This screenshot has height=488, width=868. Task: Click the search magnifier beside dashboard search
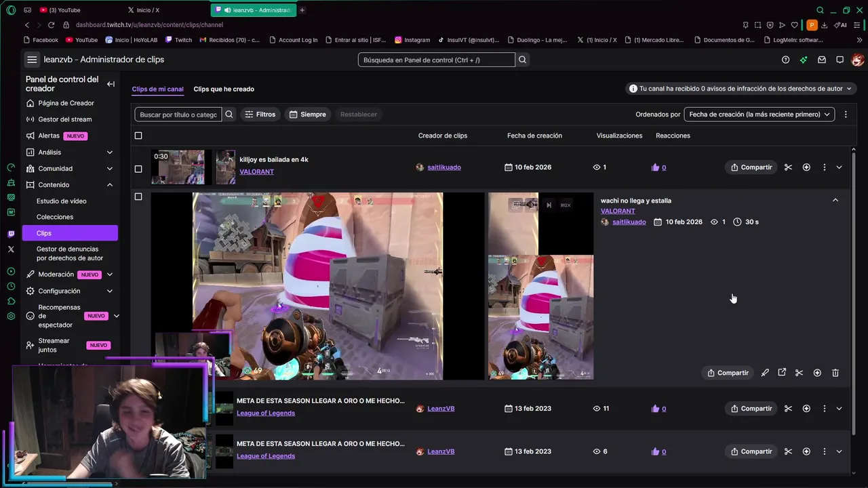click(x=522, y=60)
